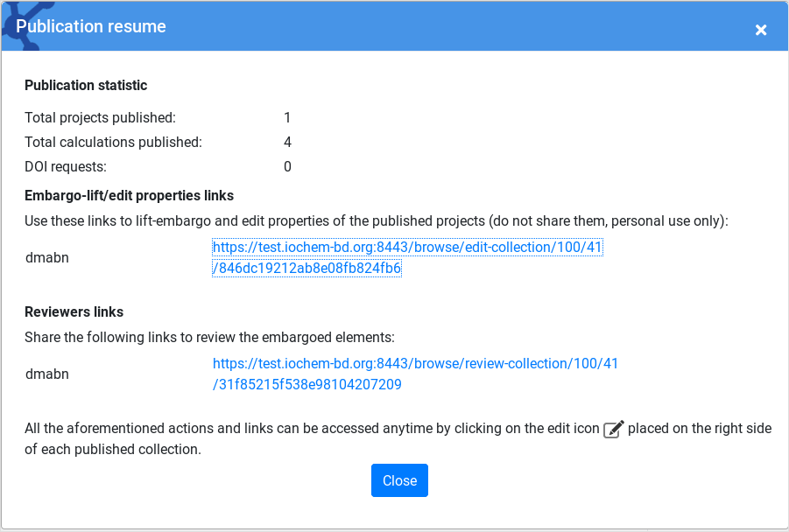Click the DOI requests label

[66, 166]
